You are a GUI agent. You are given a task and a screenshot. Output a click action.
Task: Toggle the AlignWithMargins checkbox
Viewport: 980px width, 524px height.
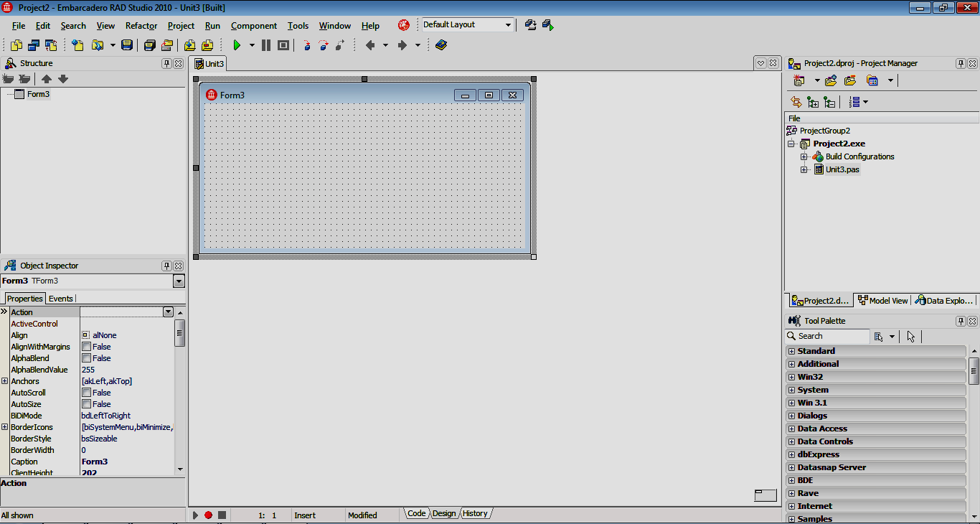[x=86, y=347]
